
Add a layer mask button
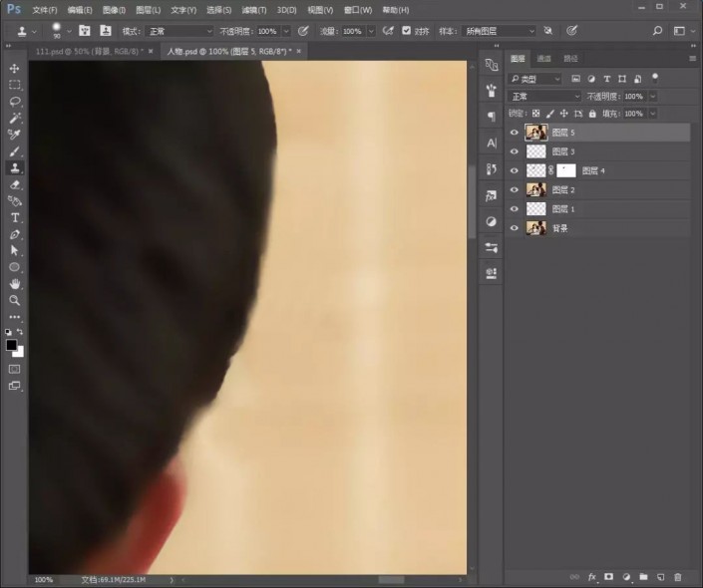coord(609,577)
